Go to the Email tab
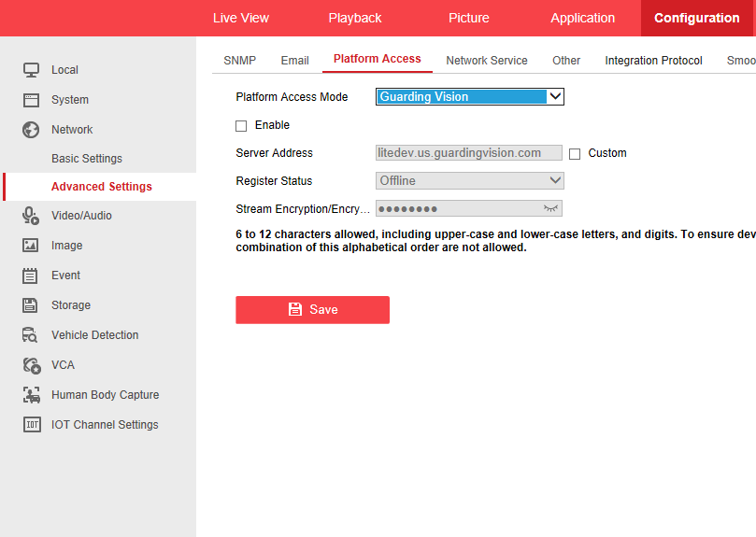Screen dimensions: 756x537 tap(294, 61)
